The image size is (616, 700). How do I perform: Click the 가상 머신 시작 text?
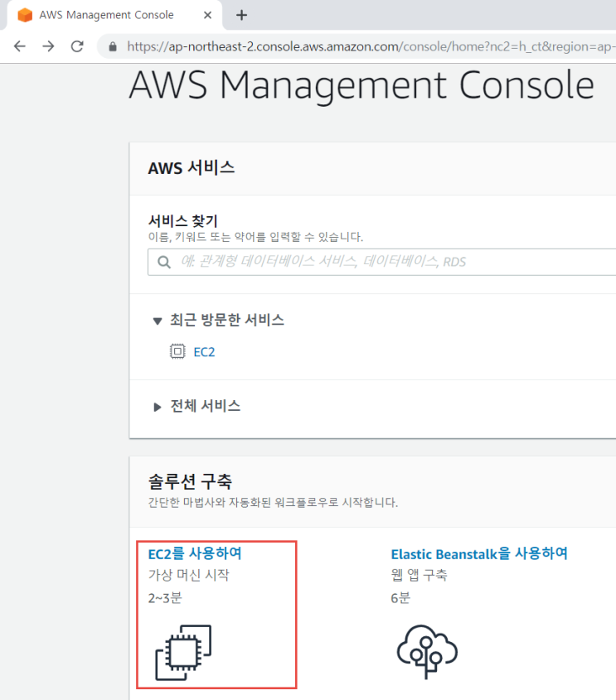pos(188,575)
